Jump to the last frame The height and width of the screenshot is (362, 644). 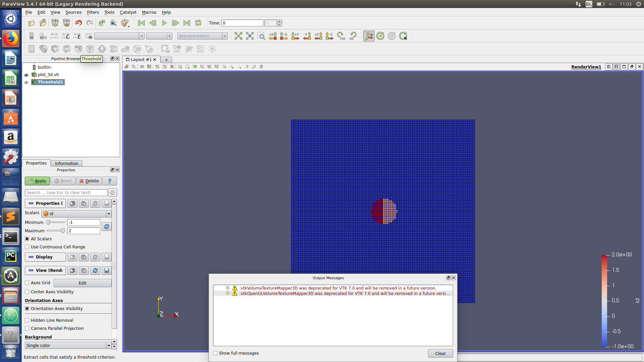click(187, 23)
